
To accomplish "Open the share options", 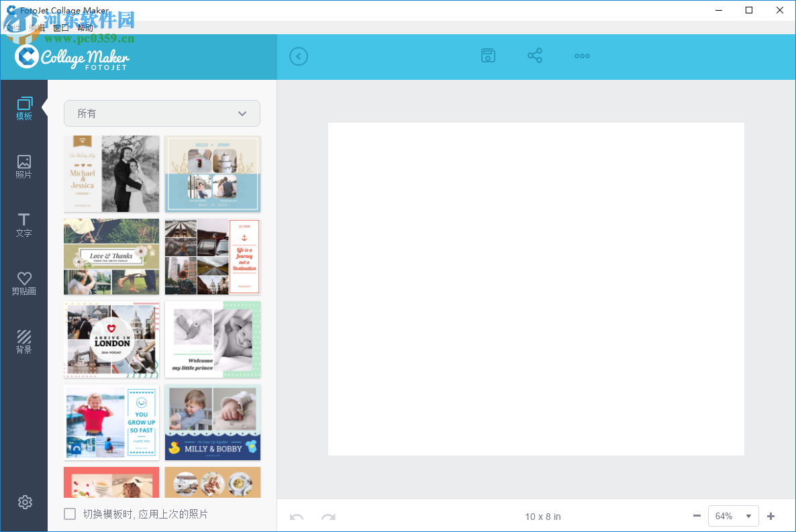I will click(535, 56).
